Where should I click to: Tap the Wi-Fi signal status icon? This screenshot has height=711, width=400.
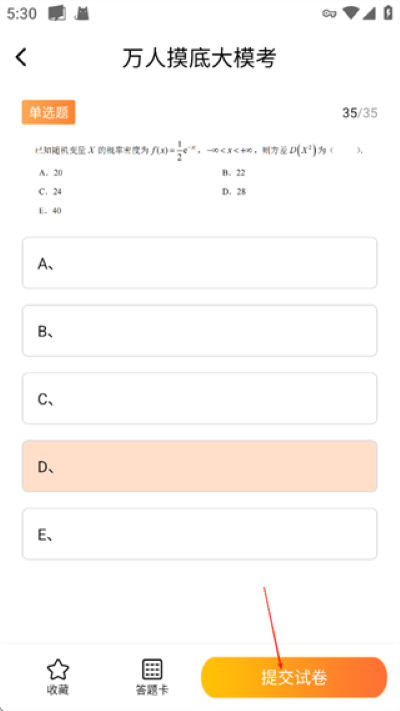[351, 13]
